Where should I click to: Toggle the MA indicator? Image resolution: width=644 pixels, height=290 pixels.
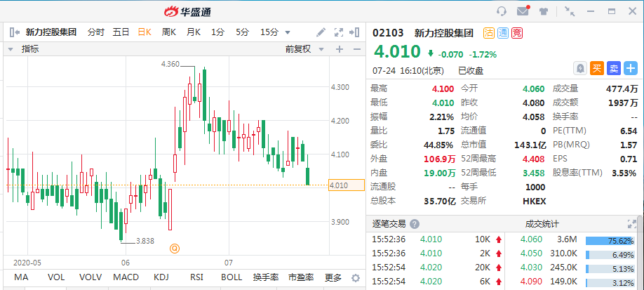tap(21, 277)
